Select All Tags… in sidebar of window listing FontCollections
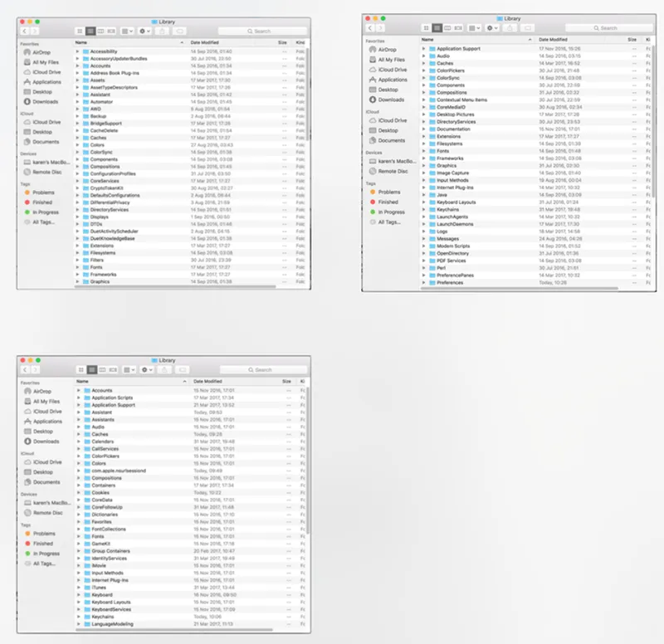 tap(44, 563)
